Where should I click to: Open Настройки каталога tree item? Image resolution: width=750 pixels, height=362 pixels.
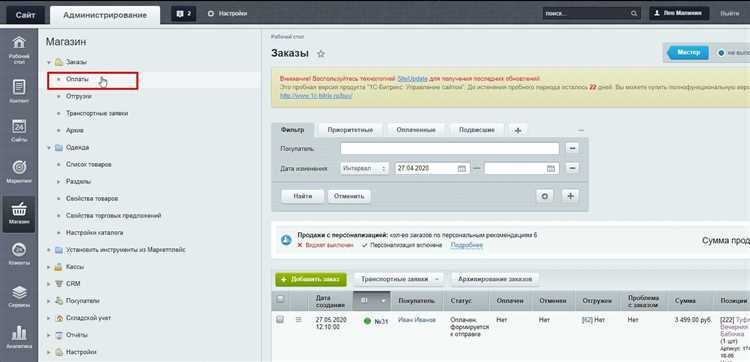tap(95, 233)
